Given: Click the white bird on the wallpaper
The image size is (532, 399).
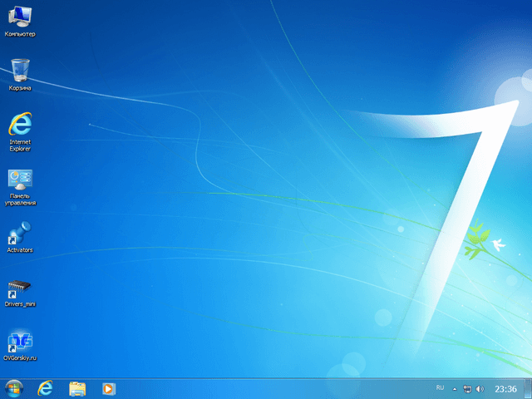Looking at the screenshot, I should (x=500, y=244).
